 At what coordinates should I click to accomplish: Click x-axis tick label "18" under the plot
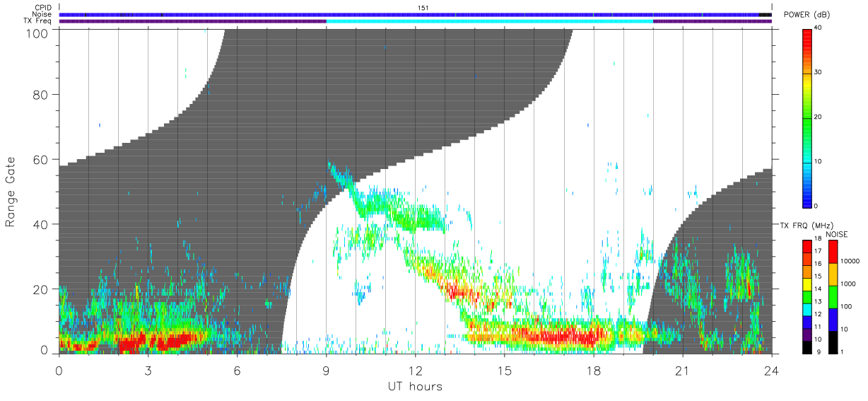(x=593, y=371)
